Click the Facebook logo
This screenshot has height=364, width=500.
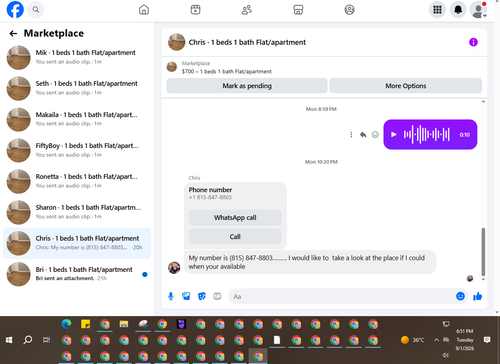[x=15, y=9]
